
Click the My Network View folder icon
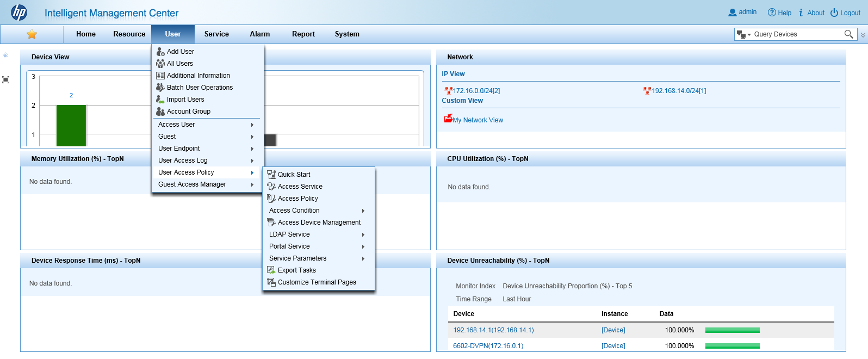click(448, 119)
